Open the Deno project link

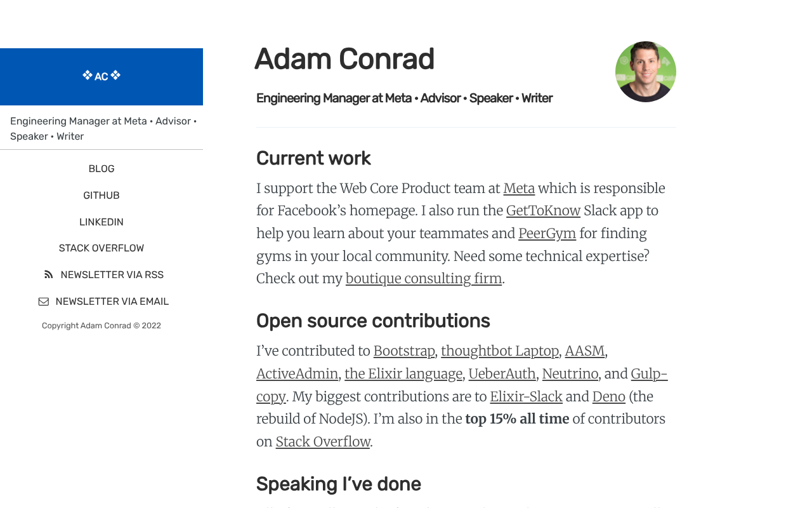[x=608, y=397]
